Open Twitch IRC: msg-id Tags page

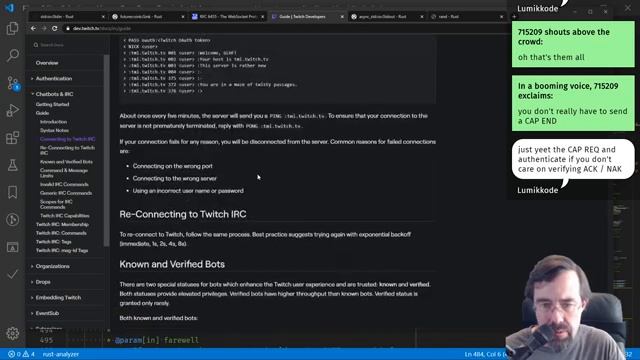pyautogui.click(x=62, y=250)
